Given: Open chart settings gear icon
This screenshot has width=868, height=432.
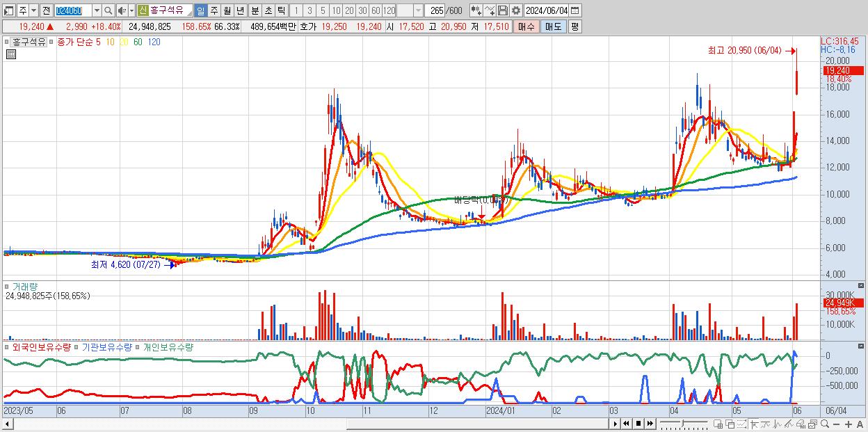Looking at the screenshot, I should coord(515,10).
